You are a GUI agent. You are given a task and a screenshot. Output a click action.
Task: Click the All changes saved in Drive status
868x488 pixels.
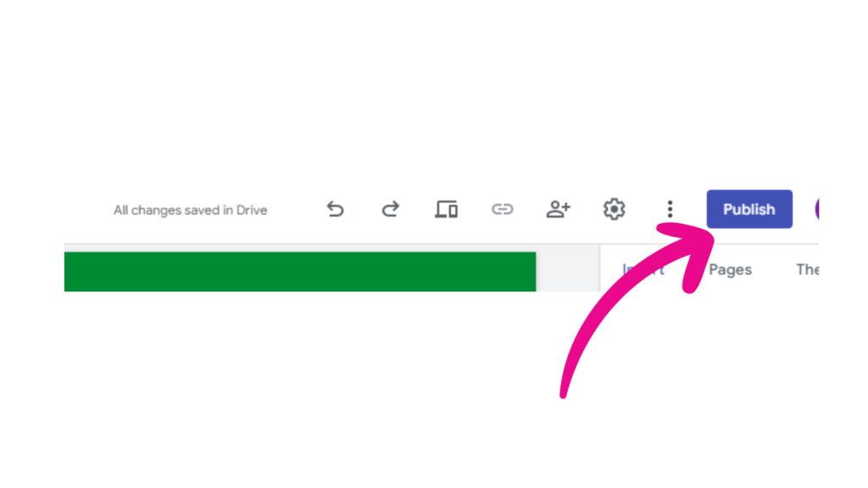pyautogui.click(x=191, y=210)
